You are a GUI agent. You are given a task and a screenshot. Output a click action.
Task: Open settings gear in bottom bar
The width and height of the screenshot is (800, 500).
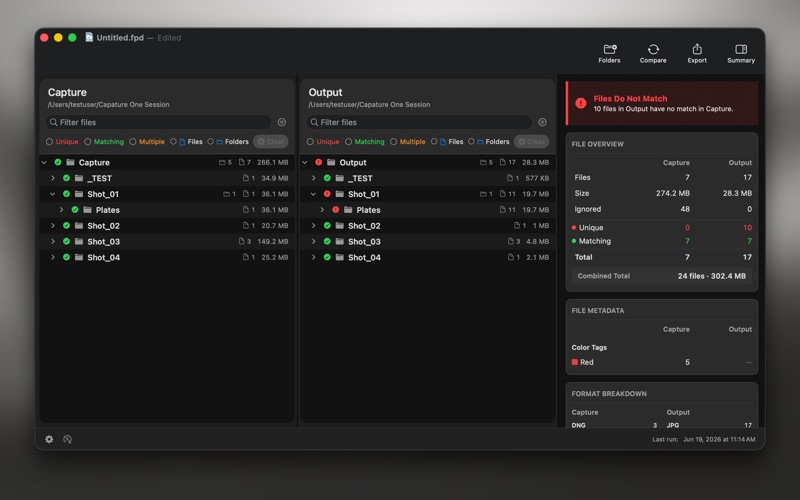pos(49,439)
